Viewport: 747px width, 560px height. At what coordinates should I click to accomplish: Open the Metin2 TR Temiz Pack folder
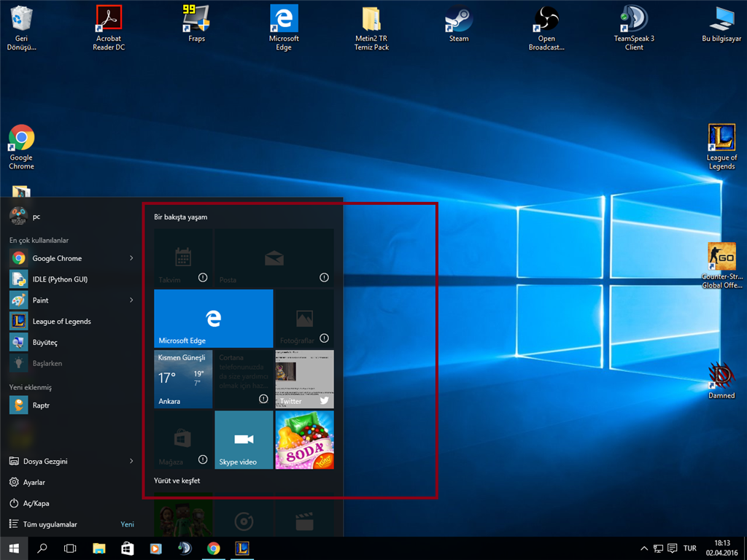tap(371, 28)
